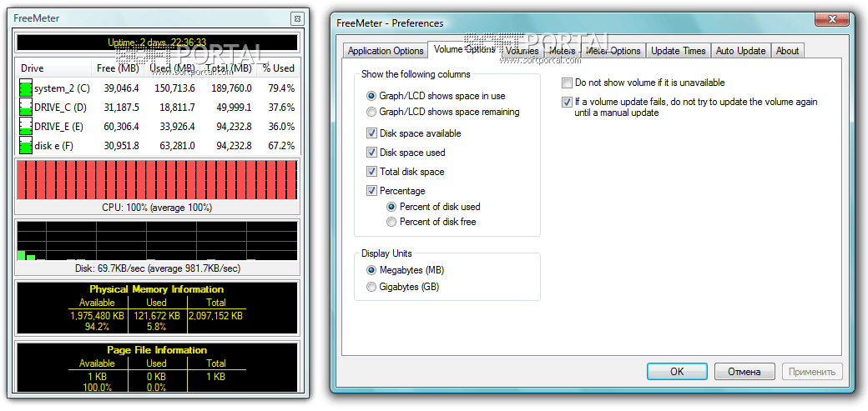This screenshot has height=411, width=868.
Task: Click the red CPU usage graph
Action: [157, 180]
